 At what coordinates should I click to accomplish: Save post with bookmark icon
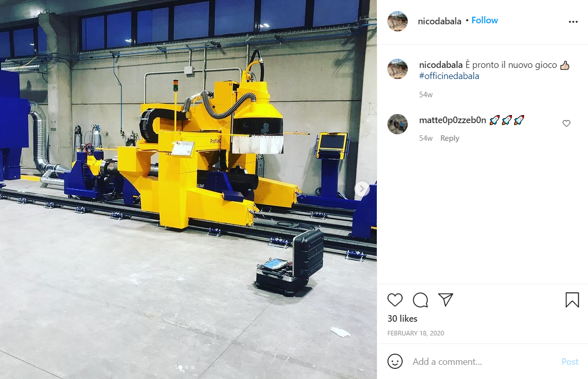(x=572, y=300)
